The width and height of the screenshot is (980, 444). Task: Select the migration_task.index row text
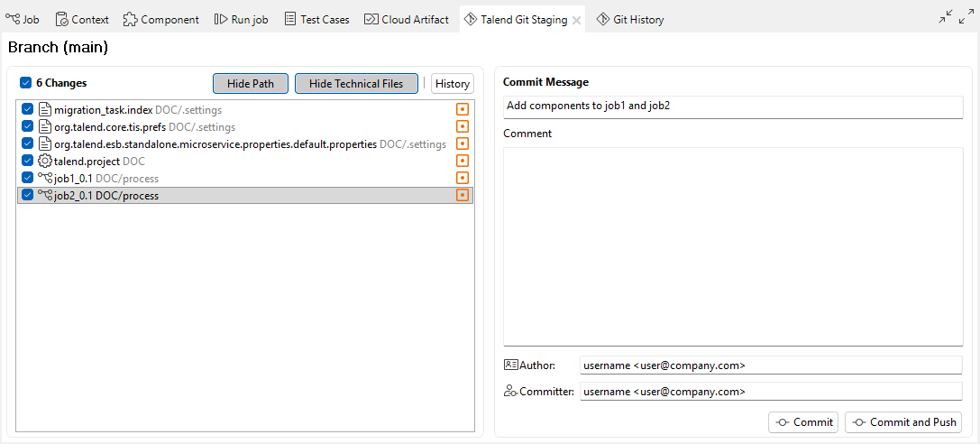(x=138, y=110)
